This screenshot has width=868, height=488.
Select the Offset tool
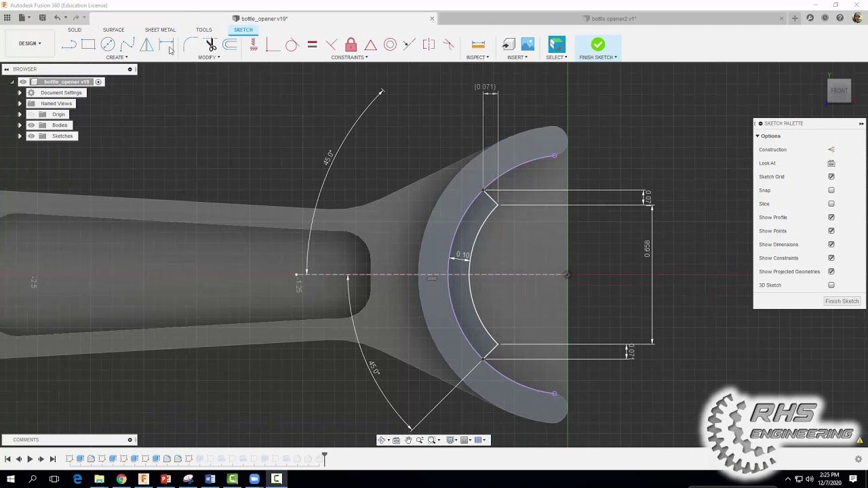(230, 45)
